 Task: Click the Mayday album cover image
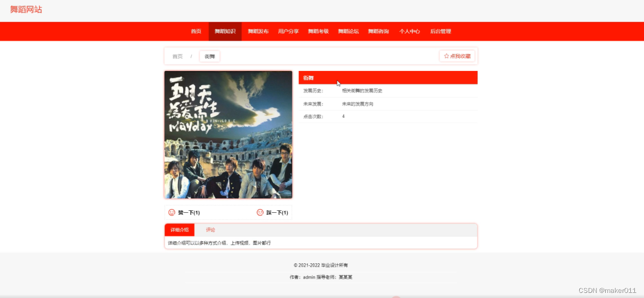(228, 135)
